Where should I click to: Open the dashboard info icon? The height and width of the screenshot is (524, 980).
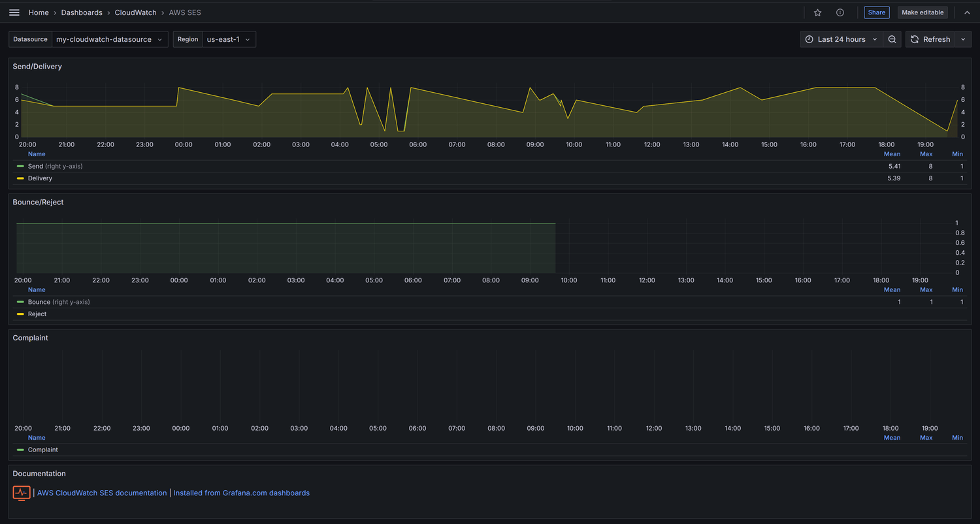[840, 12]
